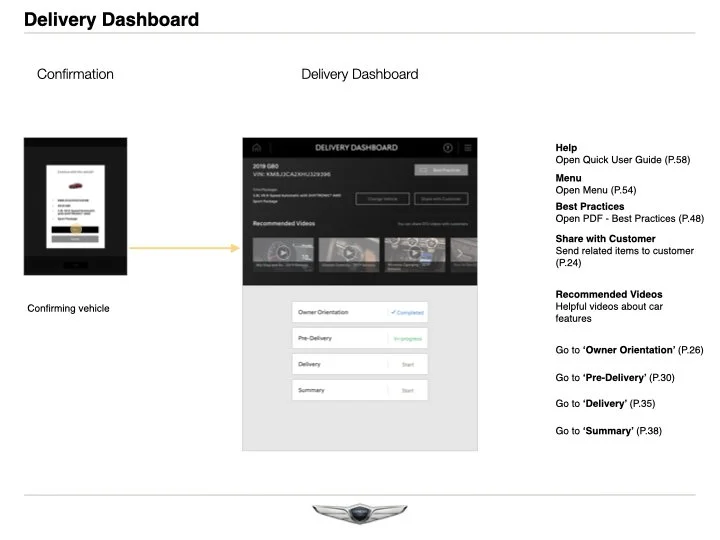Play the third recommended video thumbnail
Image resolution: width=720 pixels, height=540 pixels.
[x=415, y=254]
